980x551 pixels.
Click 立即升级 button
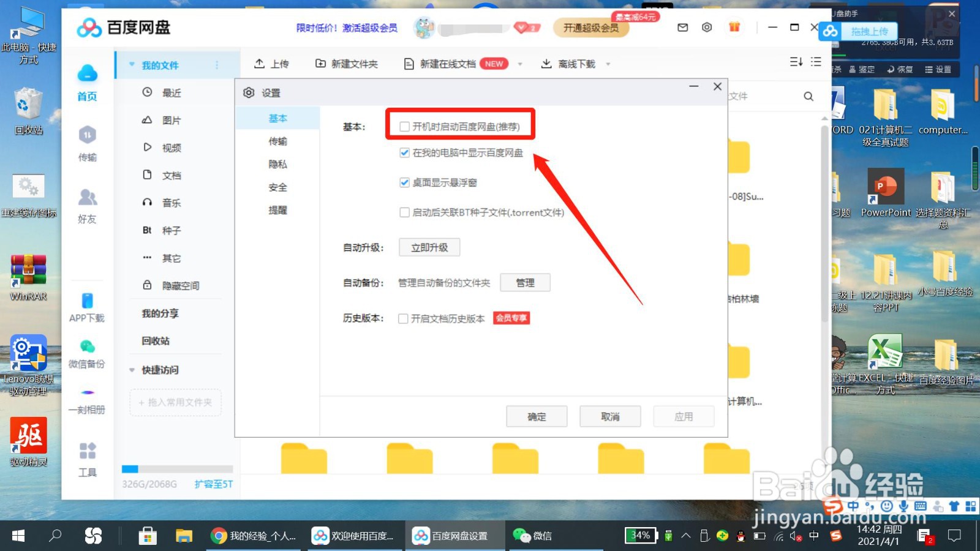tap(429, 247)
